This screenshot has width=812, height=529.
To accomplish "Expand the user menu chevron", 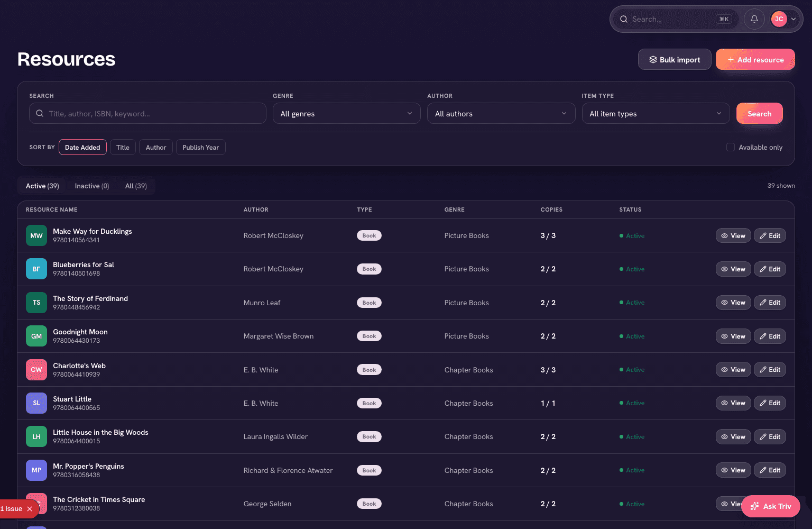I will 793,19.
